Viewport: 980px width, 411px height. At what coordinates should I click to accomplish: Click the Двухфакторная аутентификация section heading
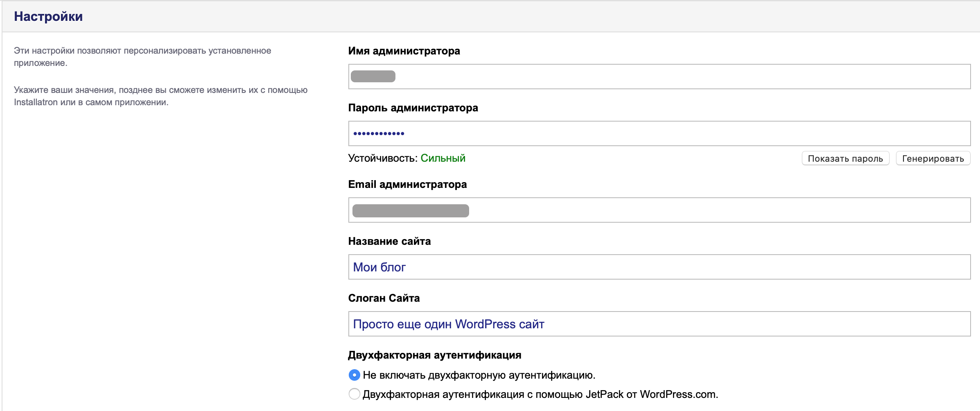point(434,355)
